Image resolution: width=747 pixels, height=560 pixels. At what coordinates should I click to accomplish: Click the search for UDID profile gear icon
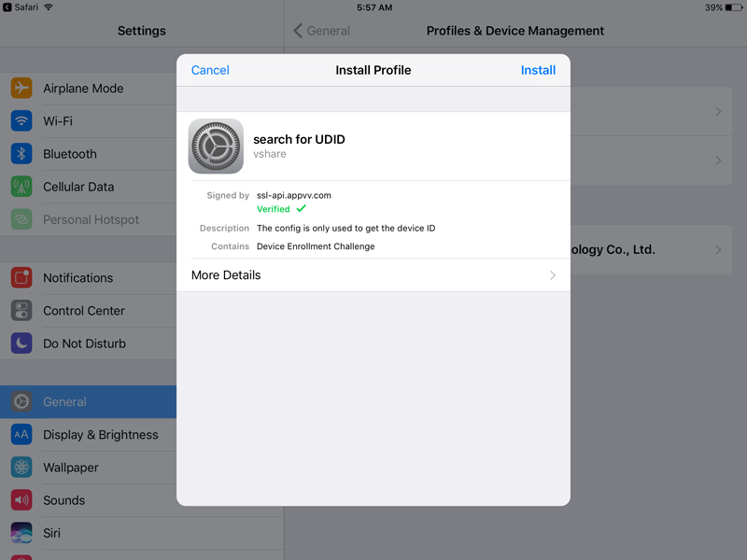pyautogui.click(x=216, y=147)
